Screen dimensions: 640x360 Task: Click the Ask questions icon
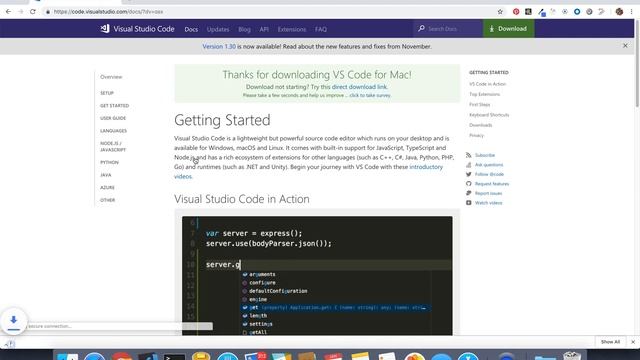(469, 164)
